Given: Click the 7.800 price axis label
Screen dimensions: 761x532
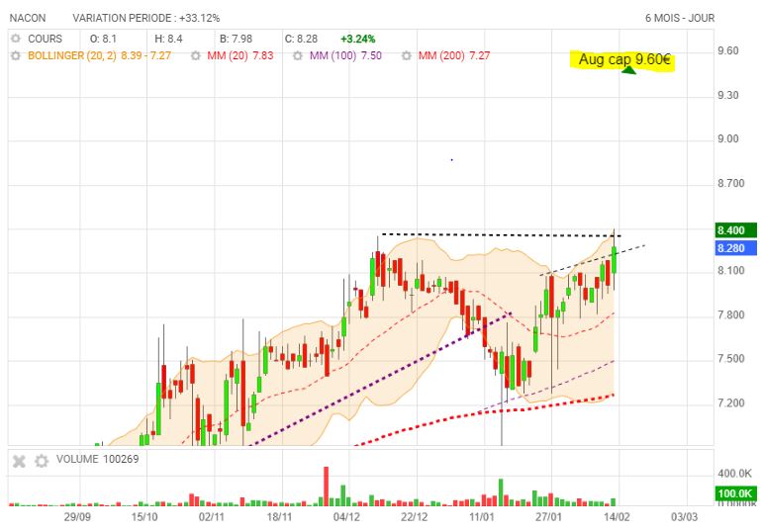Looking at the screenshot, I should [x=731, y=315].
